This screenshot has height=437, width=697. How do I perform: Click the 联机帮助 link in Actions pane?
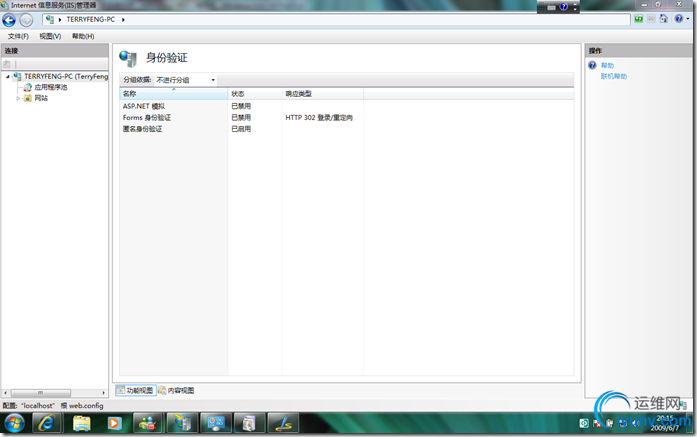(613, 76)
